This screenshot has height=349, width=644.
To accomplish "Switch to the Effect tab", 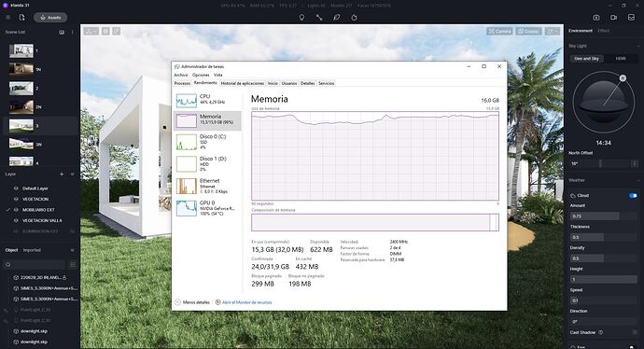I will point(603,31).
